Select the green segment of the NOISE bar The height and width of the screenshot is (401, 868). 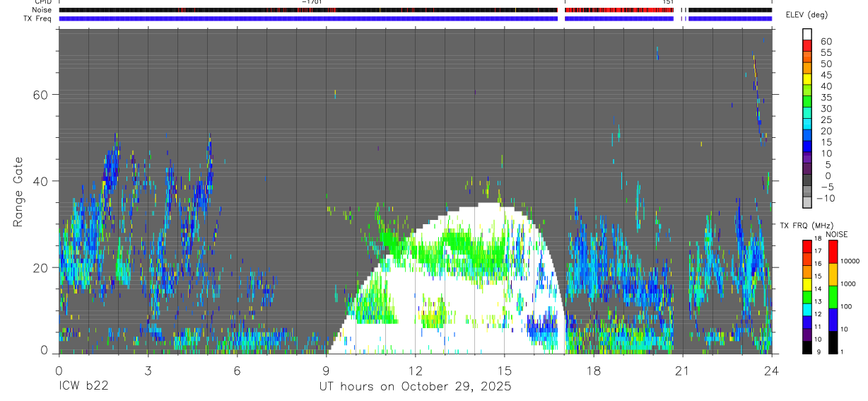(x=833, y=296)
